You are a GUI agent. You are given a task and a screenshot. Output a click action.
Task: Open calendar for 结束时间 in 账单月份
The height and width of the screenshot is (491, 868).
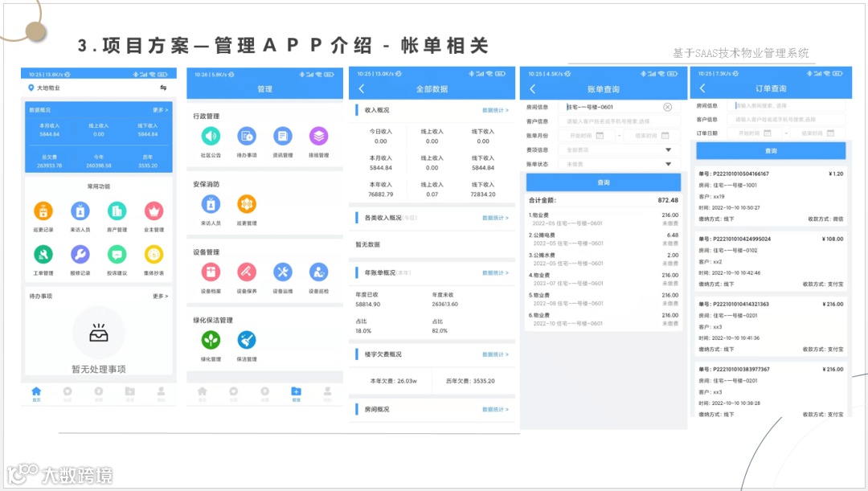pos(665,136)
